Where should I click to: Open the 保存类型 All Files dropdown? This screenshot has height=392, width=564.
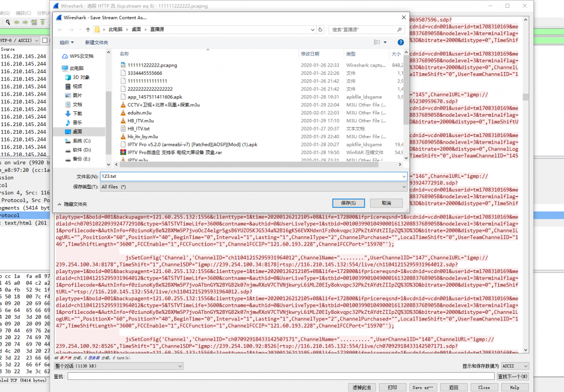[253, 187]
